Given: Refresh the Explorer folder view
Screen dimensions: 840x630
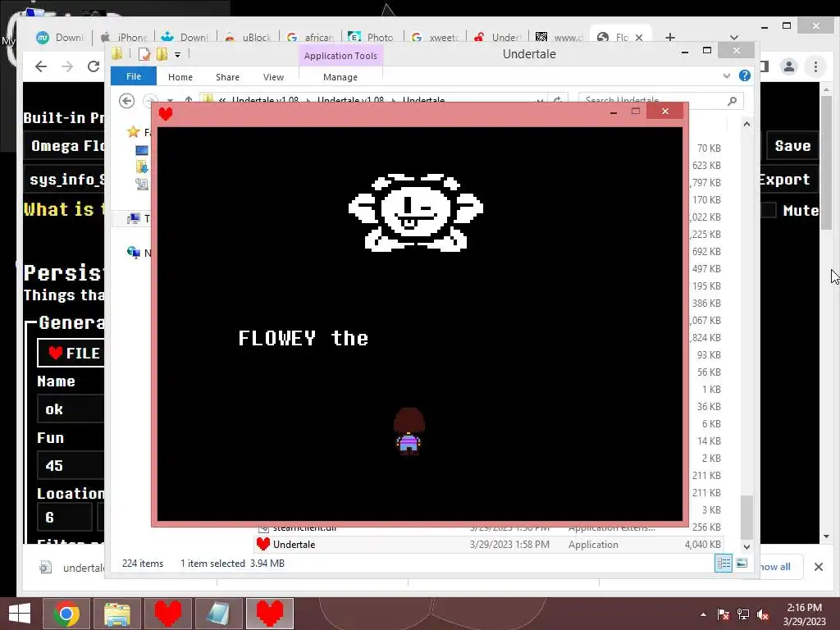Looking at the screenshot, I should tap(558, 100).
